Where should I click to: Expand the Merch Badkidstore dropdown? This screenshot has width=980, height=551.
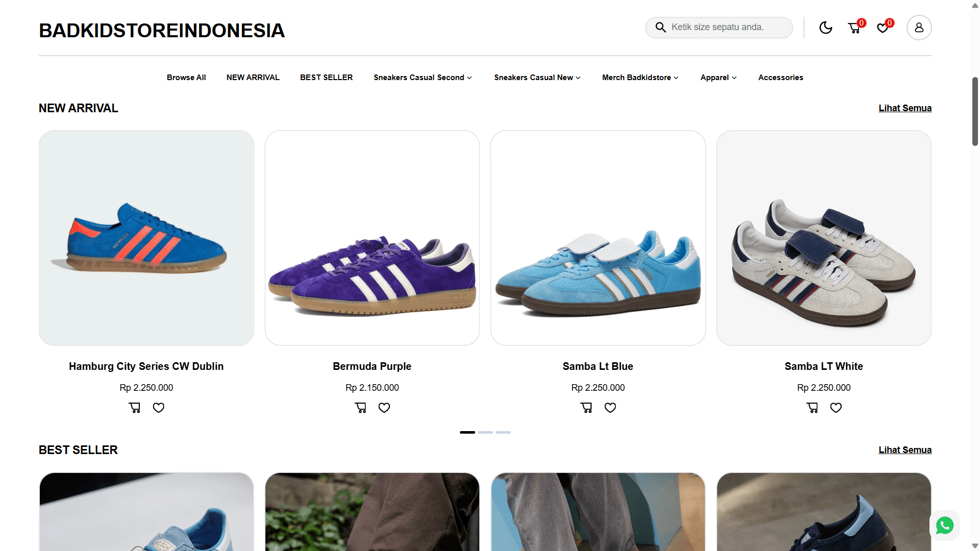coord(640,78)
